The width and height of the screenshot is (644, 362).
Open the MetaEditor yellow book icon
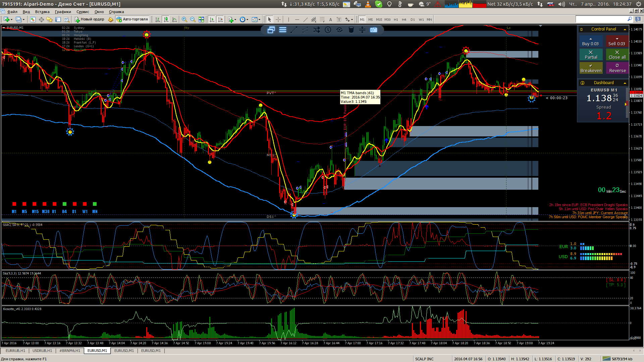pos(110,19)
